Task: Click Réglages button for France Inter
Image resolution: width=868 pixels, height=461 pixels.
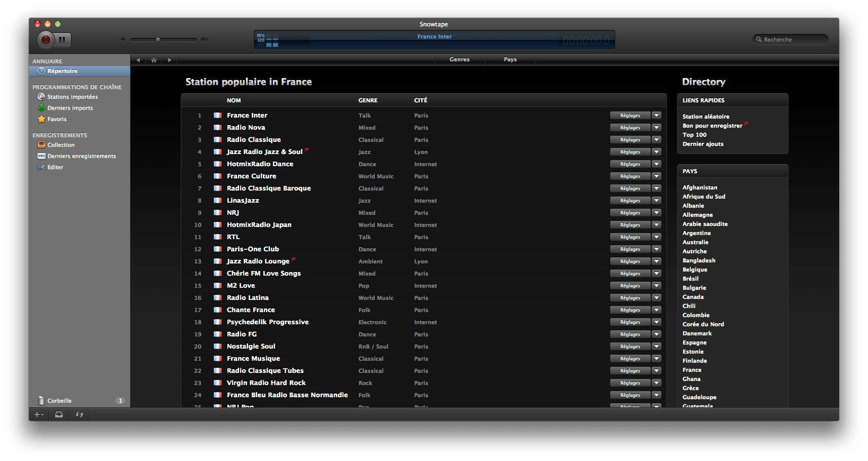Action: coord(630,116)
